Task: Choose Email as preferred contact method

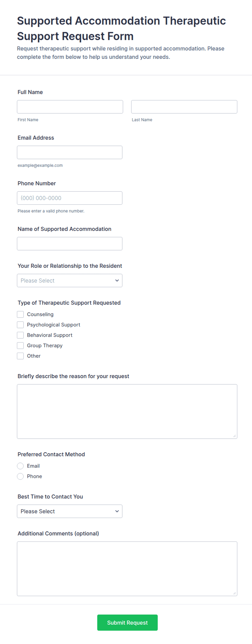Action: pyautogui.click(x=20, y=466)
